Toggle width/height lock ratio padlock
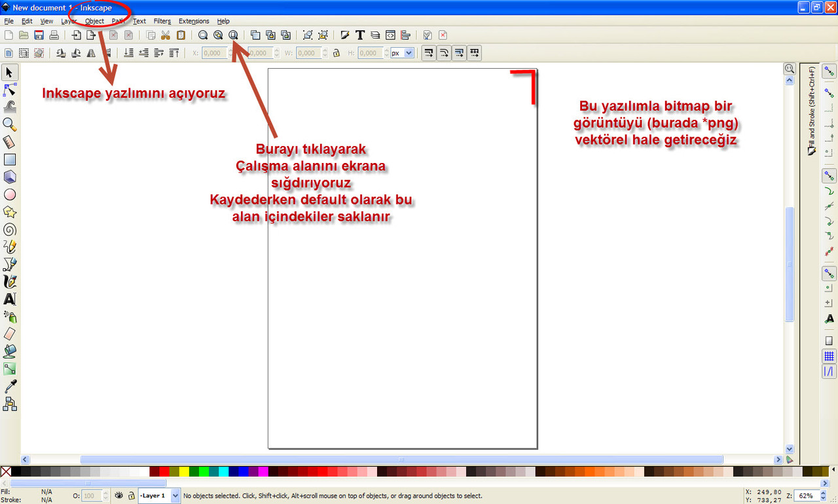 coord(336,53)
